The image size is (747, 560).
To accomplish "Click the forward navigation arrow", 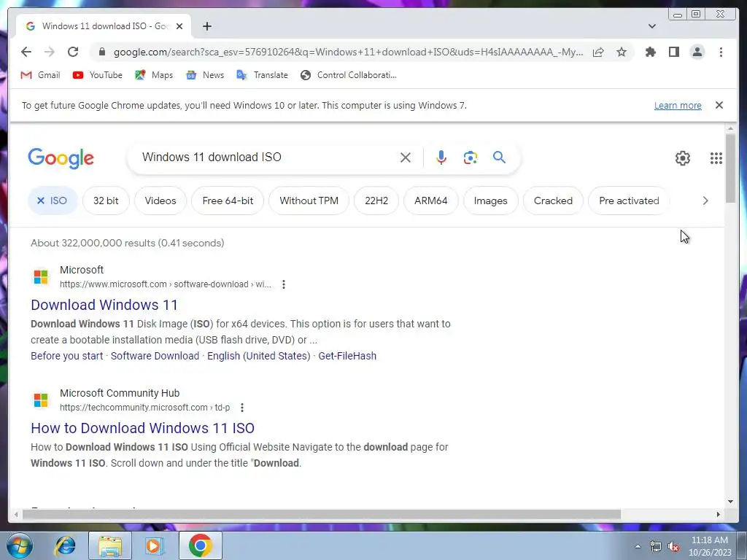I will 49,52.
